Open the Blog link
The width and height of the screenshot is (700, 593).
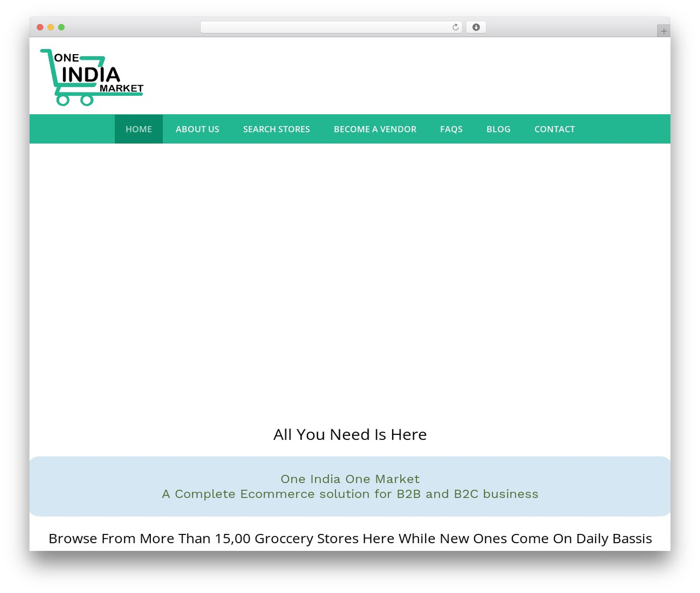[x=499, y=129]
